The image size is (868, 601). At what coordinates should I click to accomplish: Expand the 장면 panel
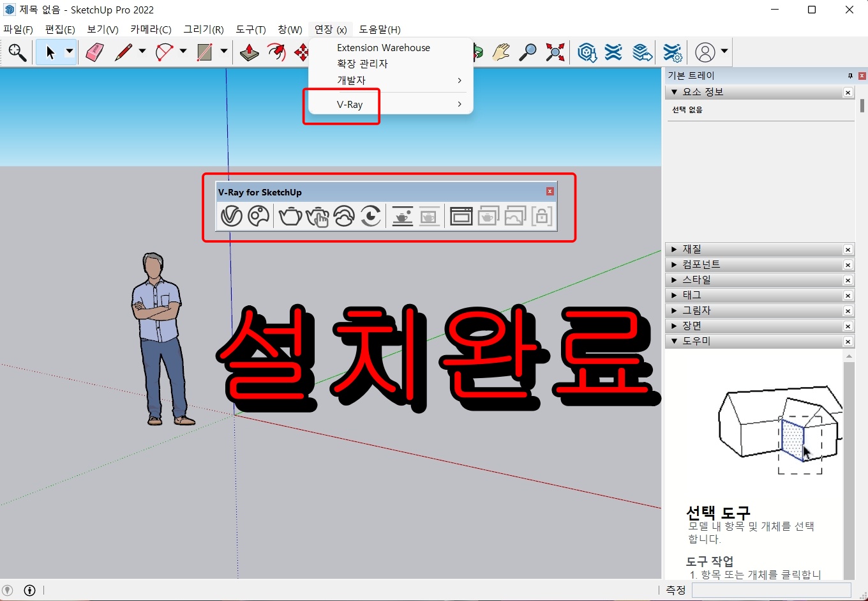click(674, 326)
